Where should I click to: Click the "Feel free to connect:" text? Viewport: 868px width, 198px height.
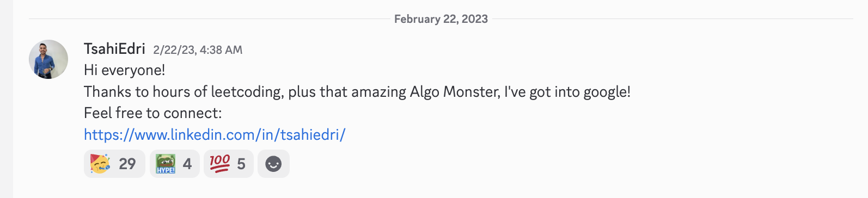tap(153, 113)
